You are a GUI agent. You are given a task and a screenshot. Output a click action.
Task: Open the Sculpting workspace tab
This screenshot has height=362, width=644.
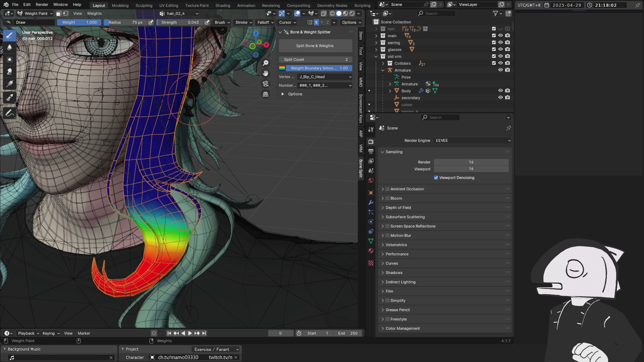[x=144, y=5]
